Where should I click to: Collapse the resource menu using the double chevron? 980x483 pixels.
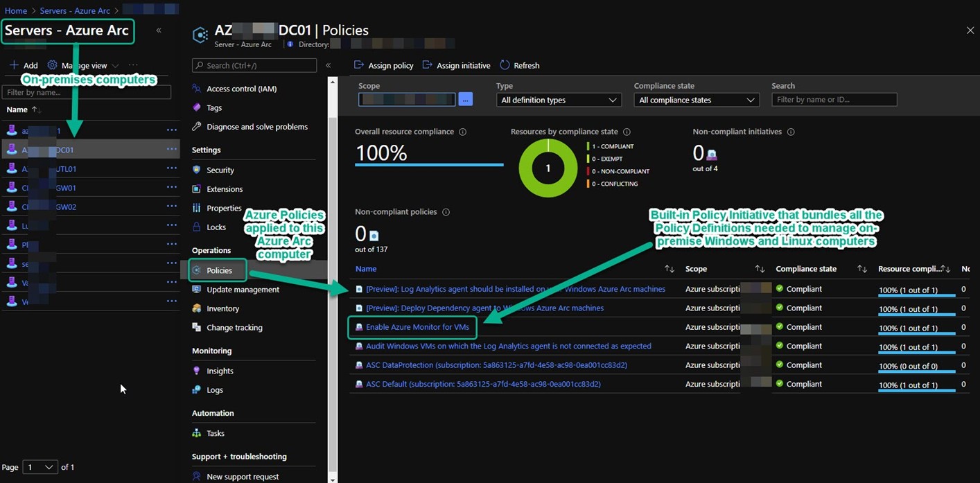(x=328, y=65)
